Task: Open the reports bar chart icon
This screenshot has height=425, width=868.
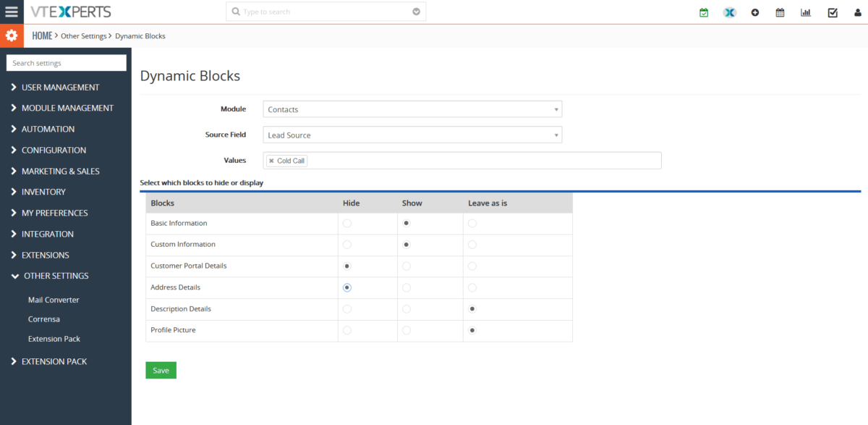Action: point(806,12)
